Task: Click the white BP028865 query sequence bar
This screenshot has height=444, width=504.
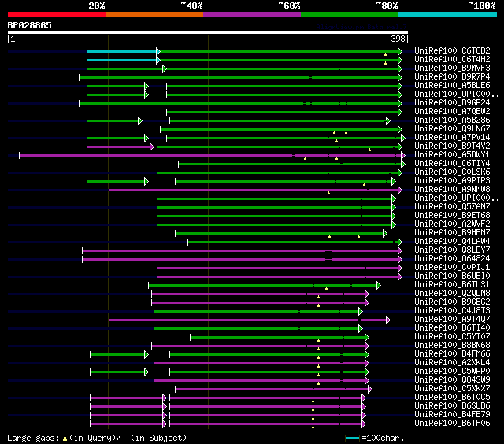Action: (208, 32)
